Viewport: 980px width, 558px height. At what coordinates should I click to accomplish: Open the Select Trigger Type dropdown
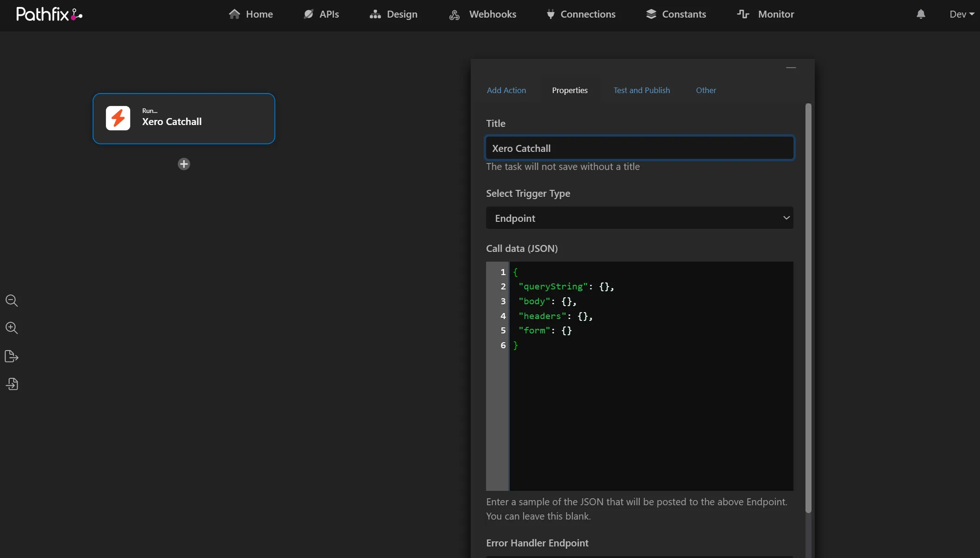[x=640, y=218]
